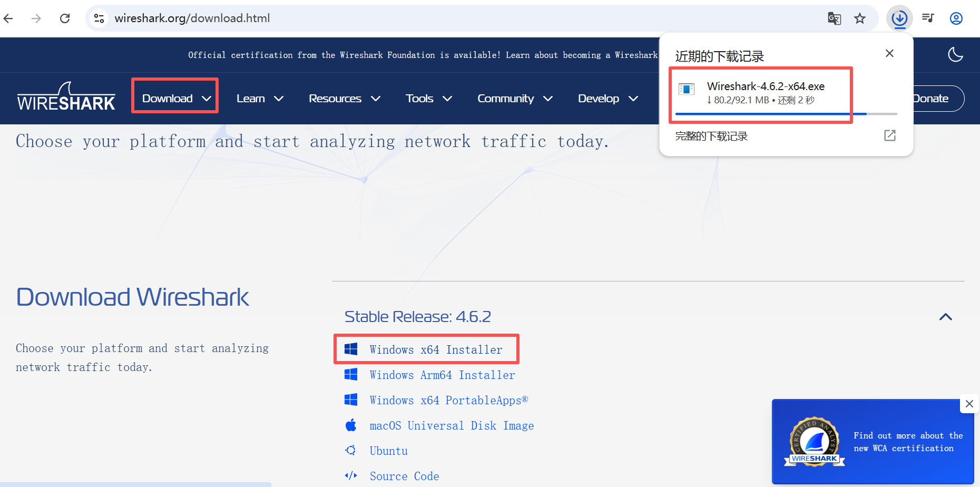Download the macOS Universal Disk Image
The width and height of the screenshot is (980, 487).
(452, 425)
